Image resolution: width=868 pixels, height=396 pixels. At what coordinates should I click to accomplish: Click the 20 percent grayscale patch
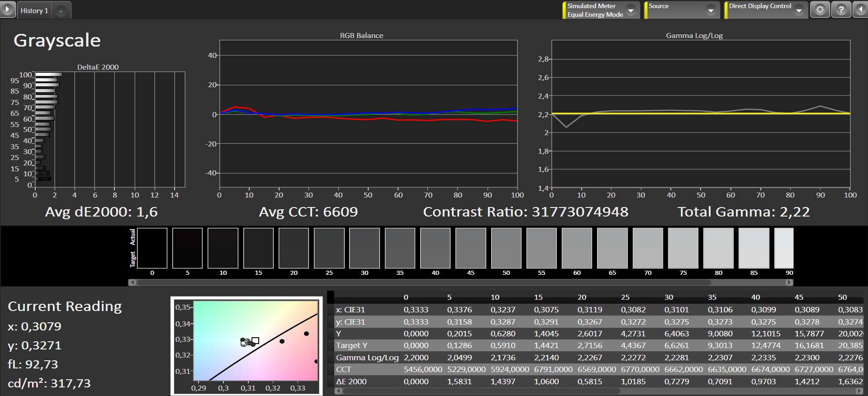[x=294, y=248]
